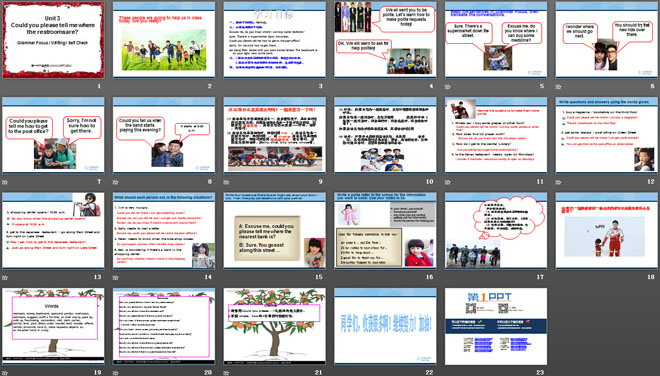Click the animation star beneath slide 7
660x376 pixels.
(x=5, y=182)
